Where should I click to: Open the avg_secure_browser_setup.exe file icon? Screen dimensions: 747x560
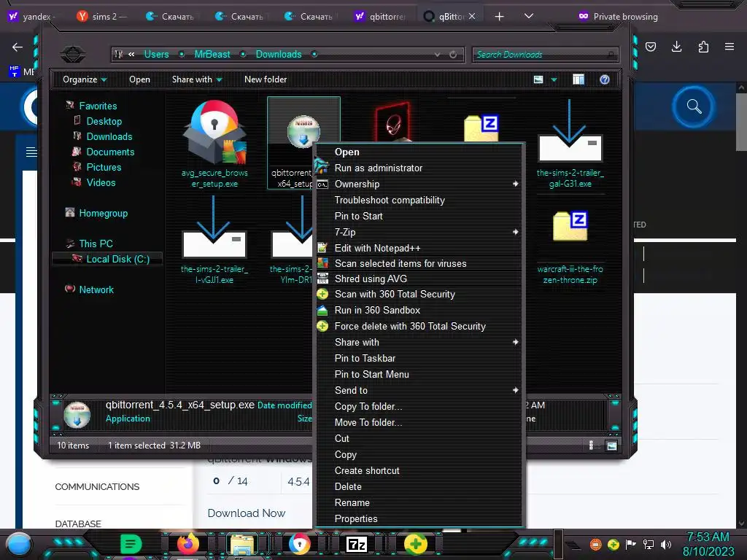[x=215, y=133]
